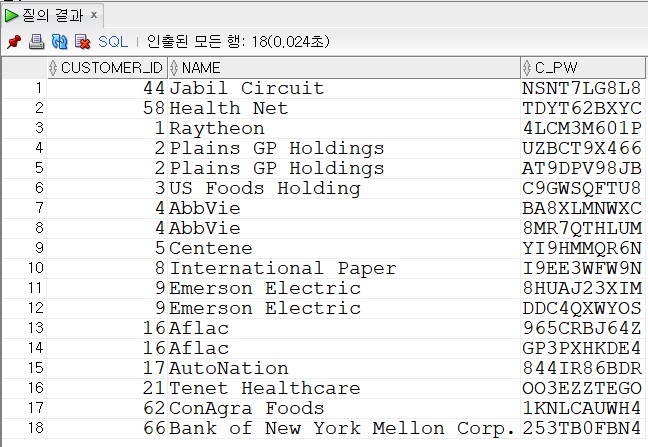This screenshot has width=648, height=447.
Task: Select the Raytheon name cell
Action: (x=344, y=128)
